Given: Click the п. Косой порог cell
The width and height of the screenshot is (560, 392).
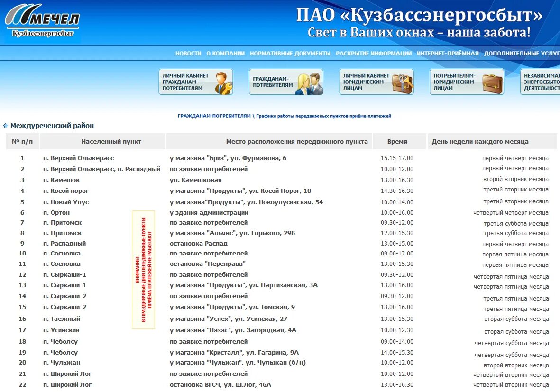Looking at the screenshot, I should [x=66, y=191].
